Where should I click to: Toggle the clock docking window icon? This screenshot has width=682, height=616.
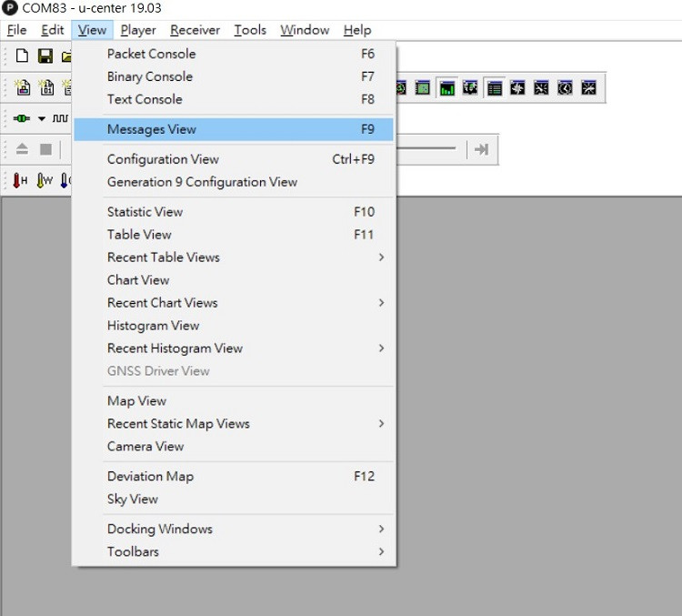click(565, 88)
